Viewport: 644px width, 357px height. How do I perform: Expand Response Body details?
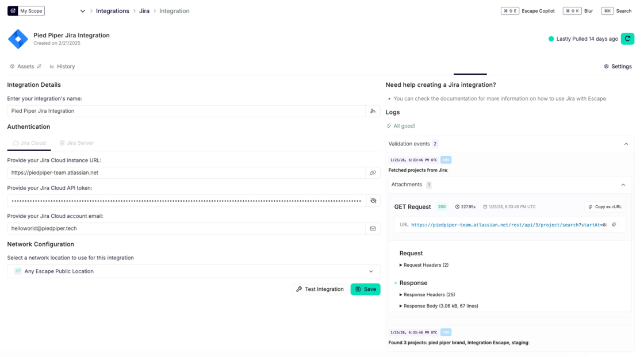pyautogui.click(x=439, y=306)
